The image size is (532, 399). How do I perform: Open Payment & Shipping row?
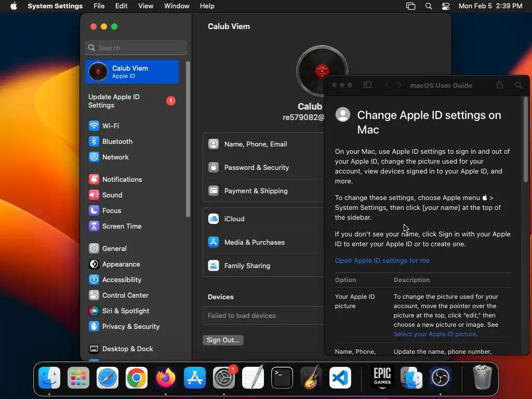tap(263, 191)
